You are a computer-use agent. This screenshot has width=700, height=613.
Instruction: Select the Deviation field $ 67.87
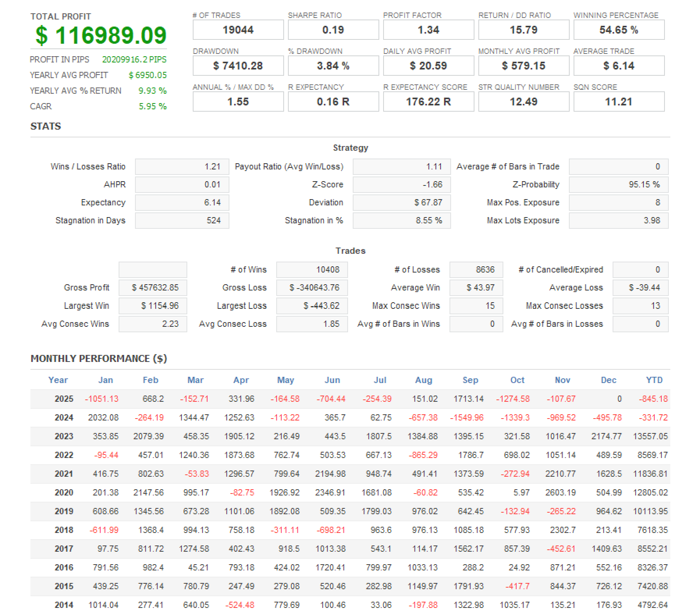[x=402, y=203]
